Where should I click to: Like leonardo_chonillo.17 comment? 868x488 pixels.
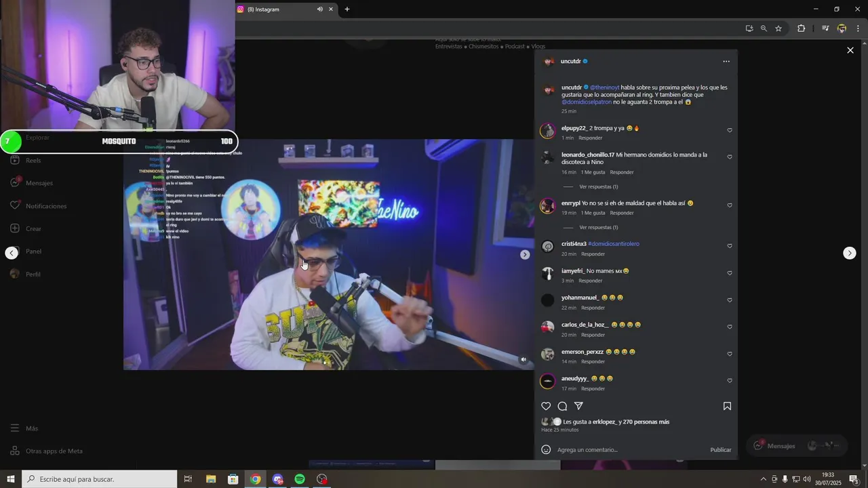click(730, 157)
